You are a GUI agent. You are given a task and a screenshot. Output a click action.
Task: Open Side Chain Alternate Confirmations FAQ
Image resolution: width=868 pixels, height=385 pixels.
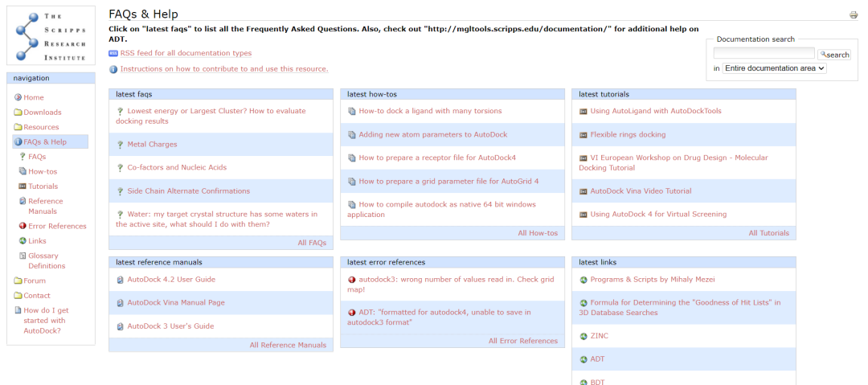pyautogui.click(x=189, y=191)
